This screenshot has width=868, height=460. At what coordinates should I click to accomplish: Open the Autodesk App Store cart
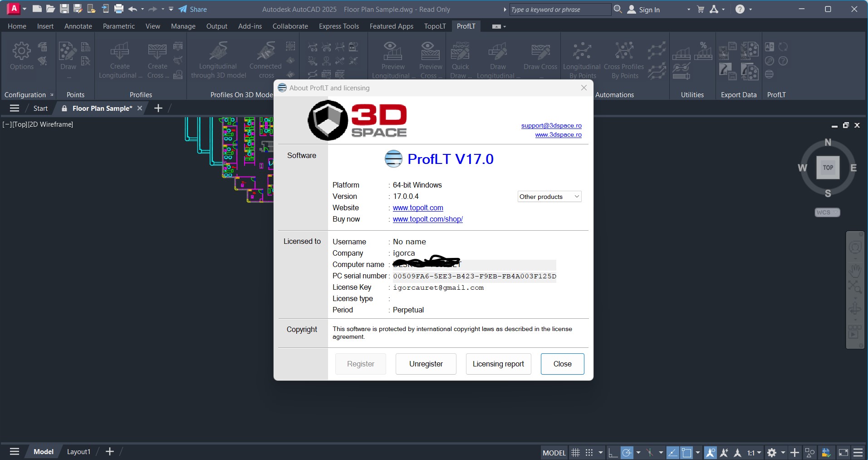(x=701, y=9)
